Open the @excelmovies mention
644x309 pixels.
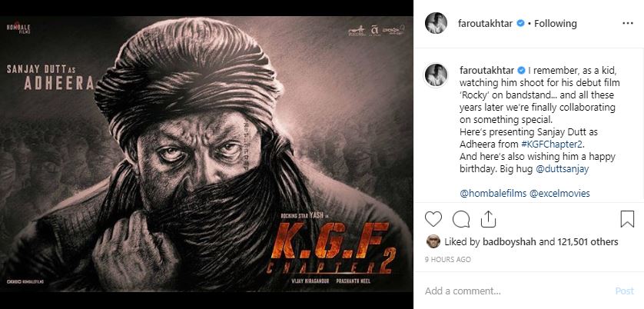click(560, 194)
